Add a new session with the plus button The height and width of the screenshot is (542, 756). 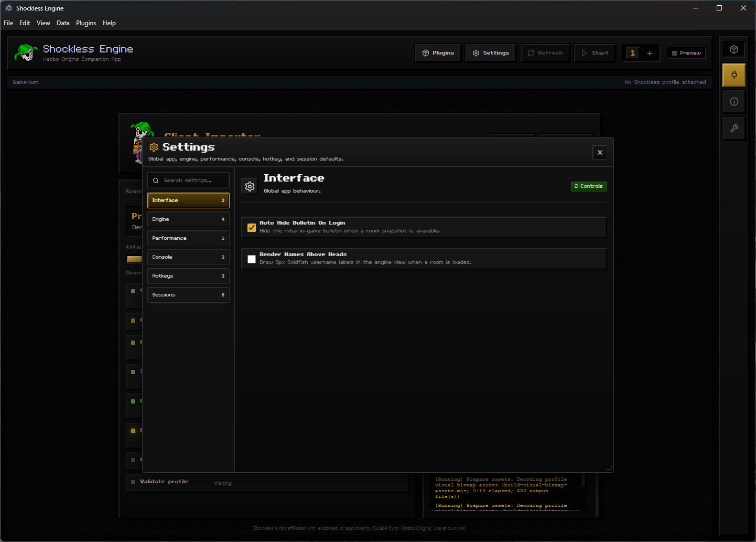pyautogui.click(x=650, y=53)
